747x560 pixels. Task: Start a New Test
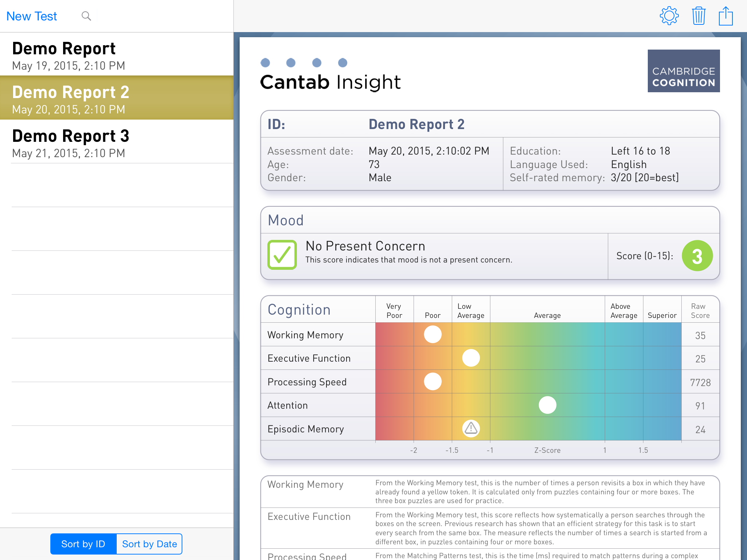tap(32, 16)
